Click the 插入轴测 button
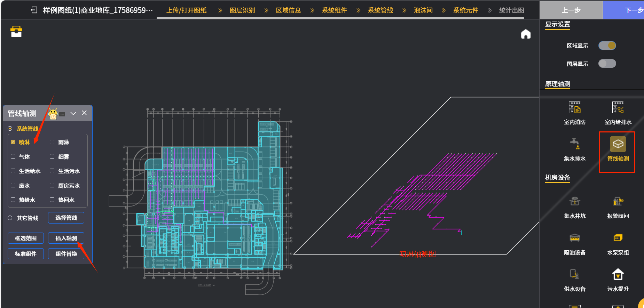This screenshot has height=308, width=644. (x=66, y=238)
